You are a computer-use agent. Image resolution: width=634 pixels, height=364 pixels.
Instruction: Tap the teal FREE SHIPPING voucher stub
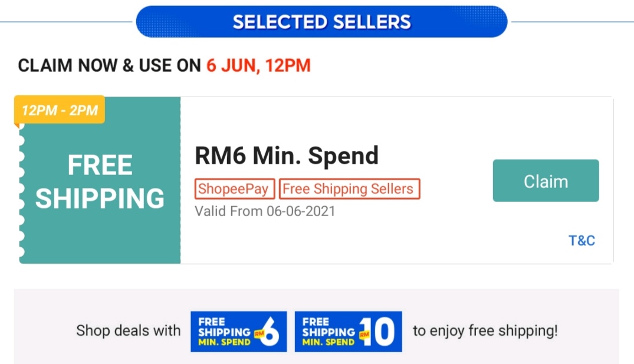click(x=100, y=182)
